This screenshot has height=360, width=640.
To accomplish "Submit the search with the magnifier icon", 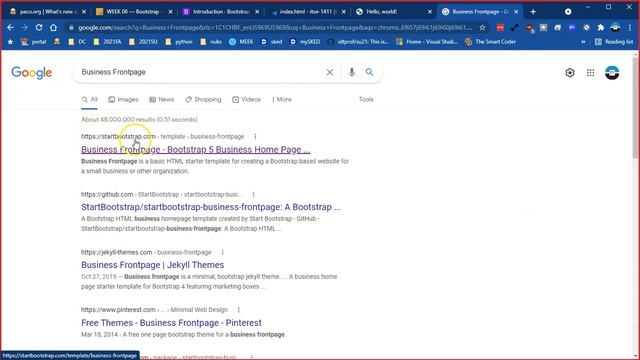I will [369, 72].
